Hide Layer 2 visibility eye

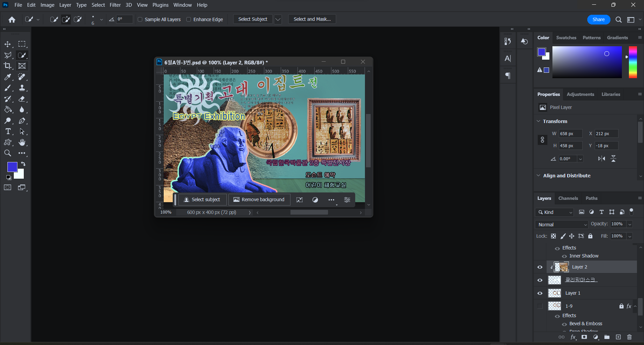[x=540, y=267]
